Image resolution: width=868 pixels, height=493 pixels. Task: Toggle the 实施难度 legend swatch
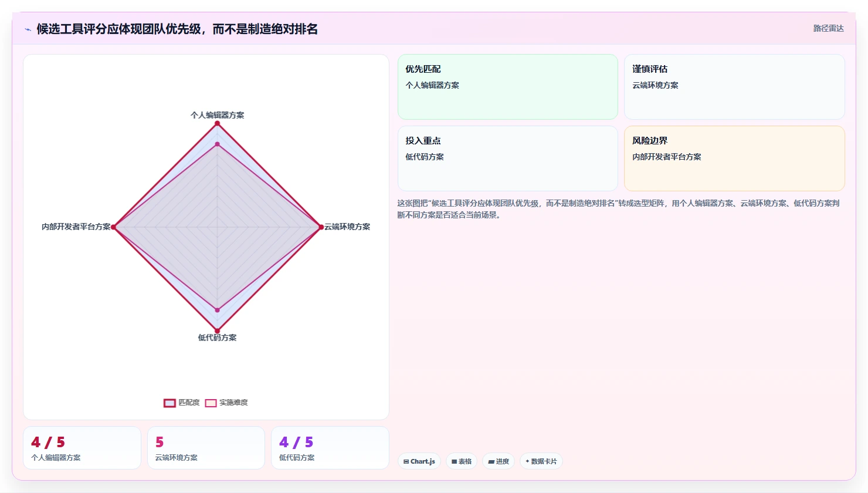point(211,403)
